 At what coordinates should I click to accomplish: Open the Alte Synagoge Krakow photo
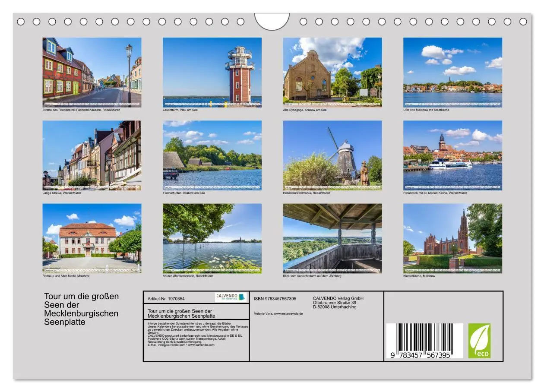332,72
